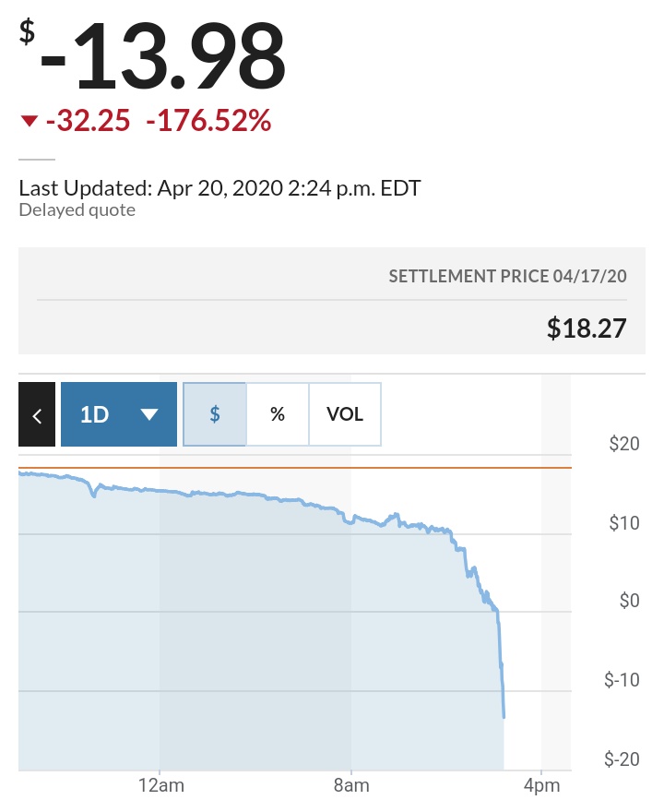
Task: Switch chart to dollar ($) view
Action: tap(215, 414)
